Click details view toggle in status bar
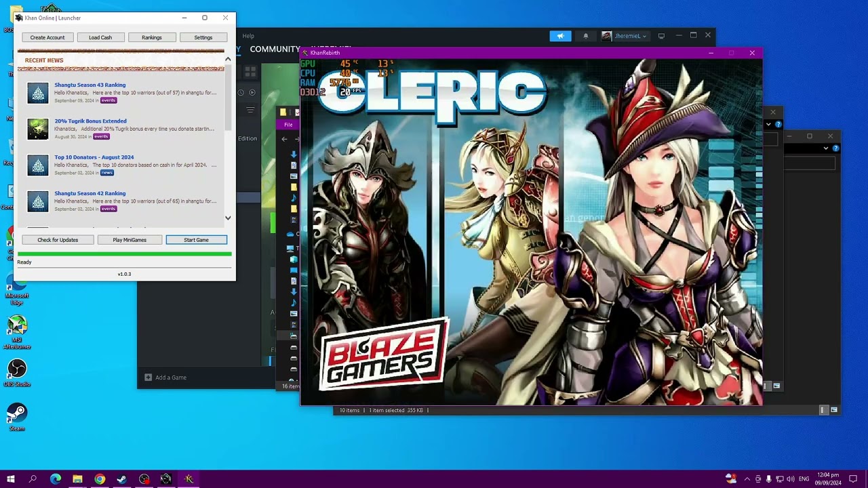868x488 pixels. coord(823,410)
